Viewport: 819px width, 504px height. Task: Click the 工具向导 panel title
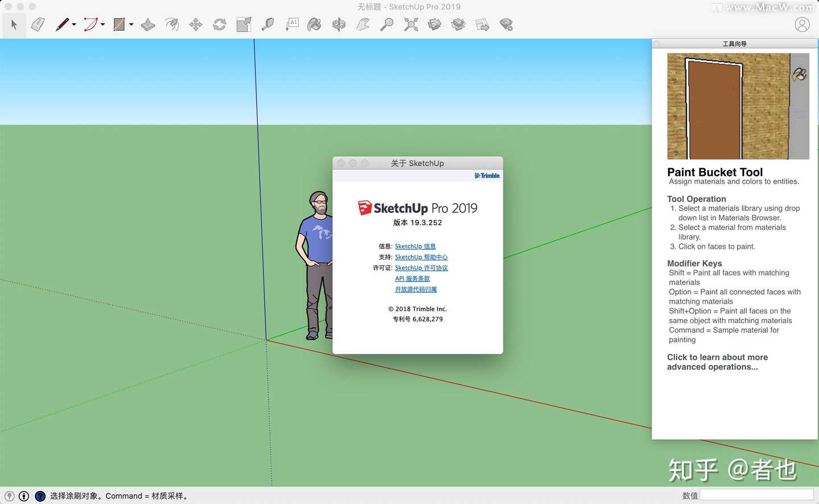tap(734, 44)
